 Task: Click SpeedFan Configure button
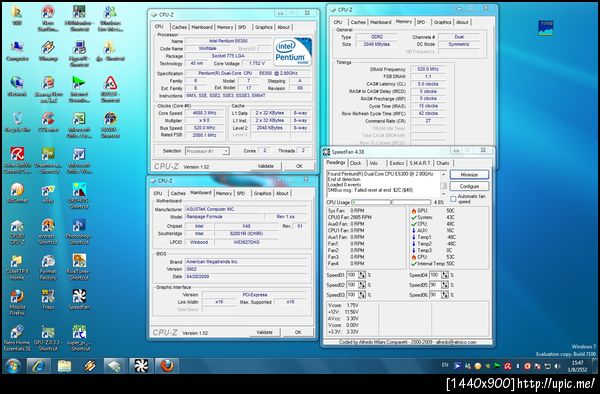click(469, 186)
